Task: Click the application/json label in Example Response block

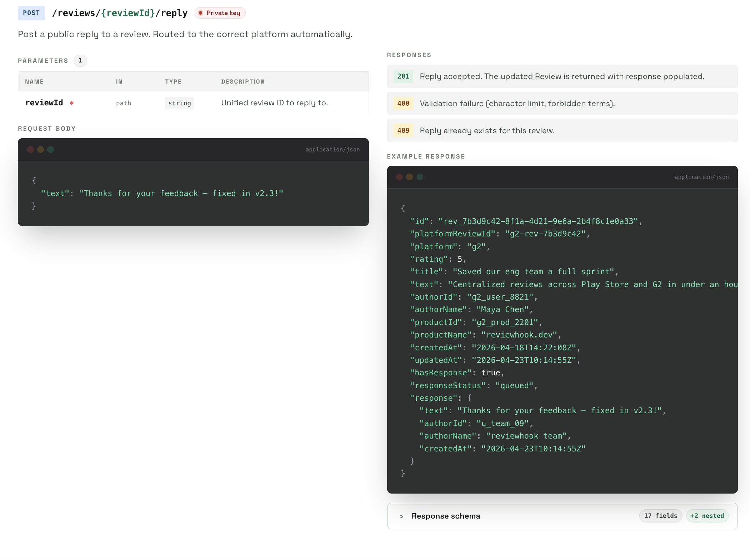Action: point(701,177)
